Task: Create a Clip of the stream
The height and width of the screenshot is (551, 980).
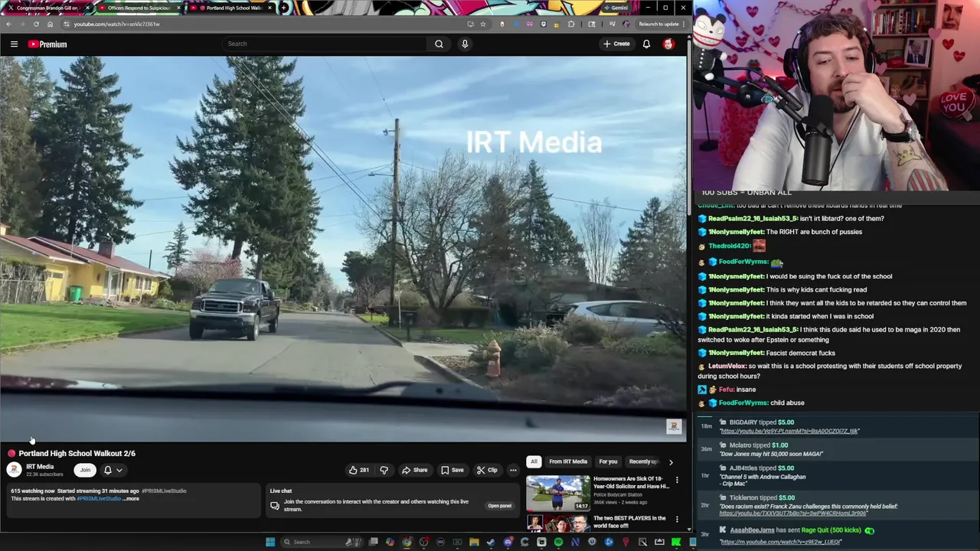Action: click(487, 470)
